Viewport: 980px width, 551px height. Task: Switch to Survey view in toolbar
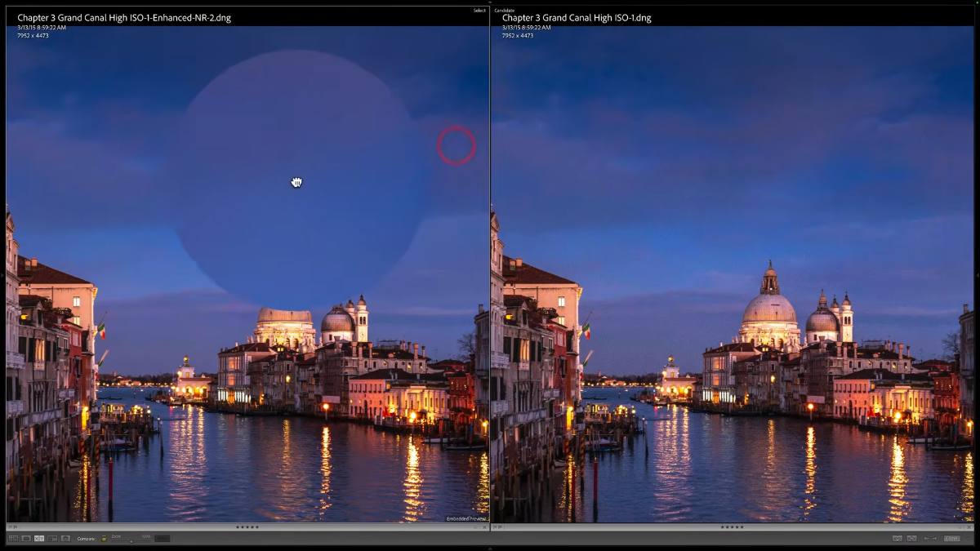click(52, 539)
